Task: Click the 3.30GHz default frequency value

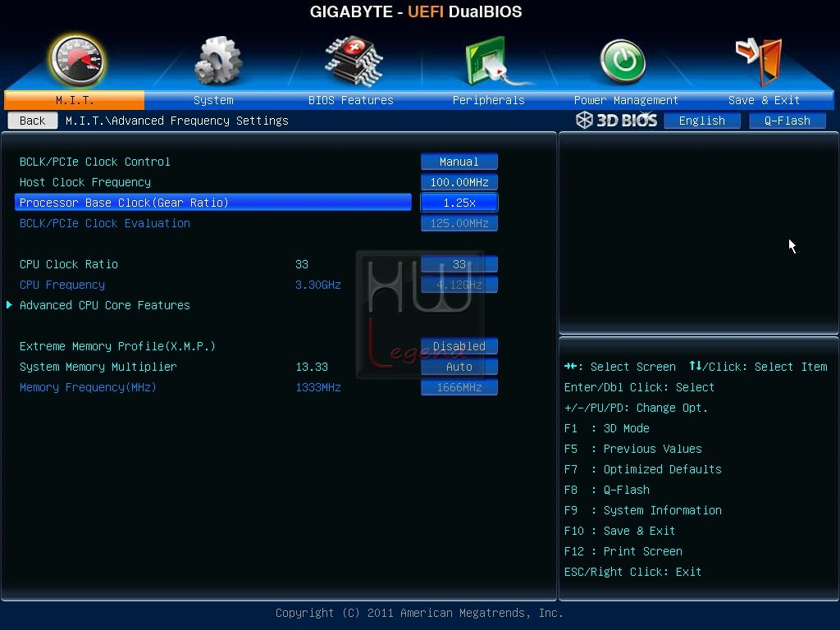Action: pyautogui.click(x=318, y=285)
